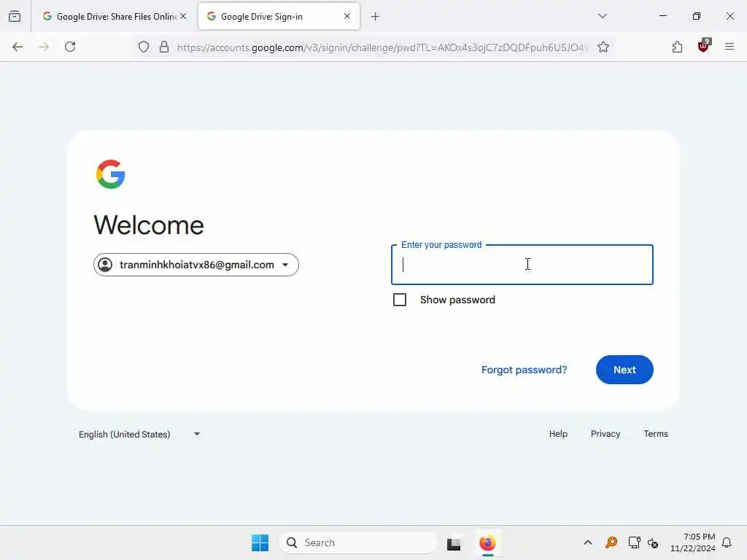
Task: Open a new browser tab
Action: coord(376,17)
